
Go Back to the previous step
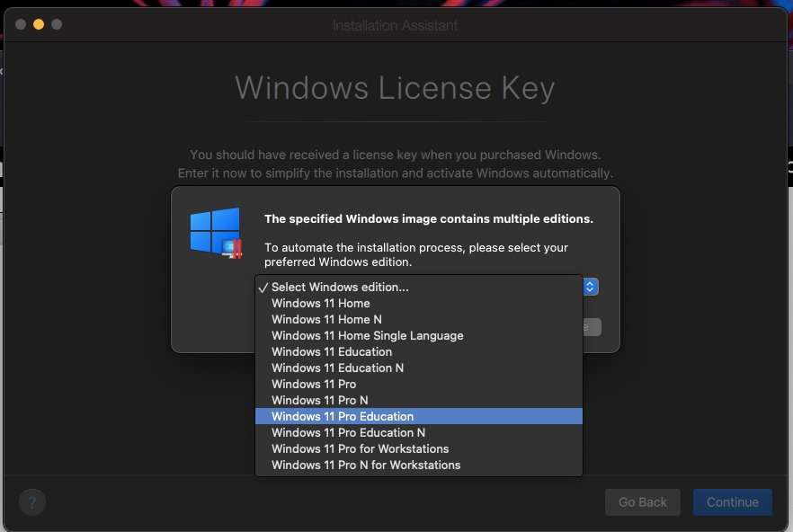pyautogui.click(x=643, y=502)
